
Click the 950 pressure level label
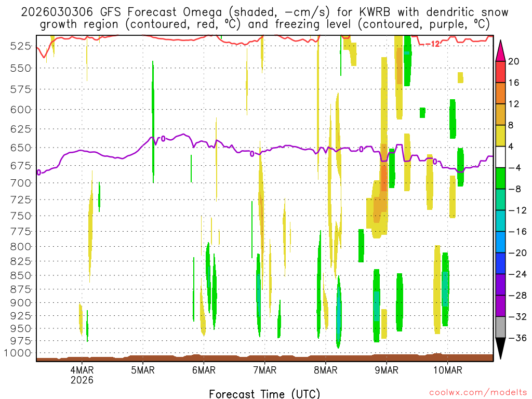pyautogui.click(x=21, y=328)
